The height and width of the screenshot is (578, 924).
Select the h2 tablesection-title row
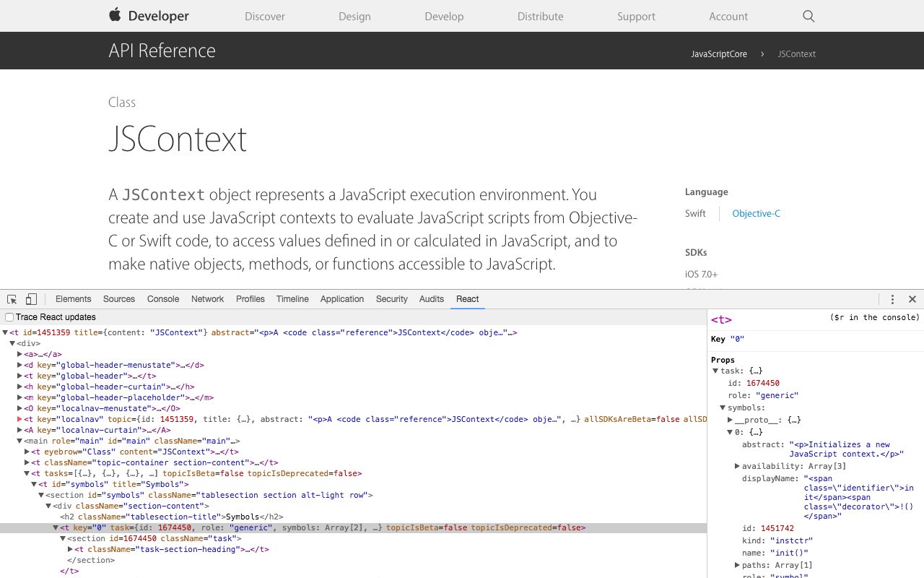pyautogui.click(x=353, y=517)
